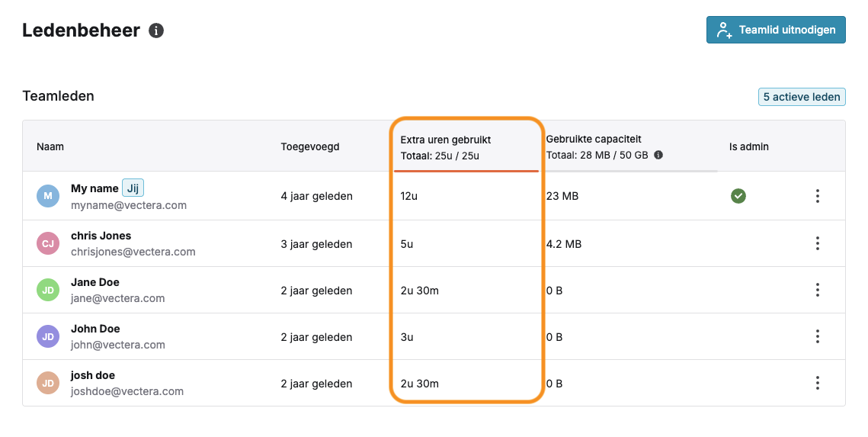The image size is (868, 437).
Task: Click the info icon next to Ledenbeheer
Action: (x=156, y=31)
